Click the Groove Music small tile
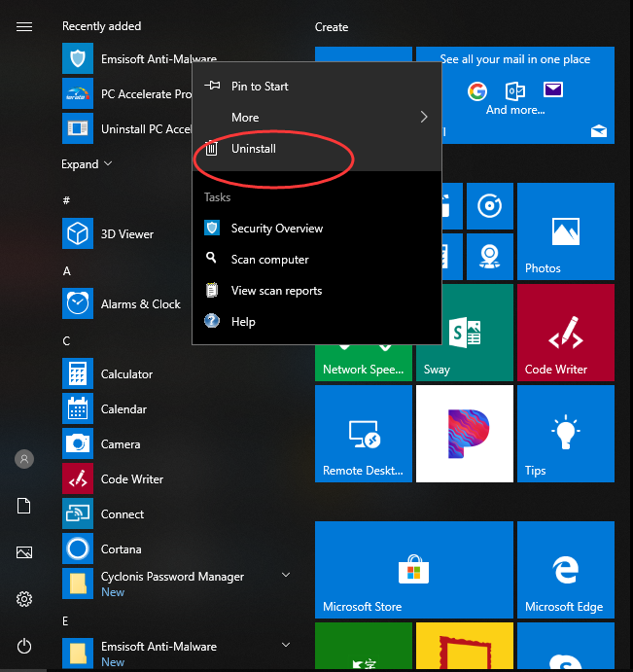This screenshot has height=672, width=633. coord(490,206)
